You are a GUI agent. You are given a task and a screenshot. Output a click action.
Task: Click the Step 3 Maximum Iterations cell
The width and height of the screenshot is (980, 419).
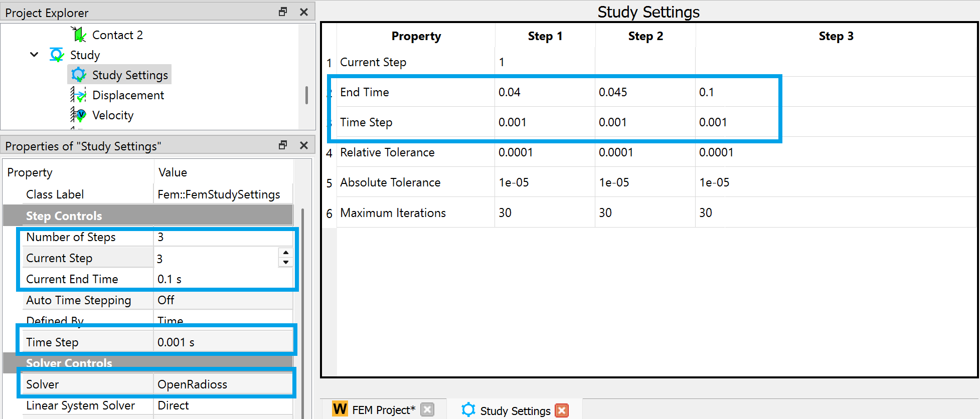[836, 213]
